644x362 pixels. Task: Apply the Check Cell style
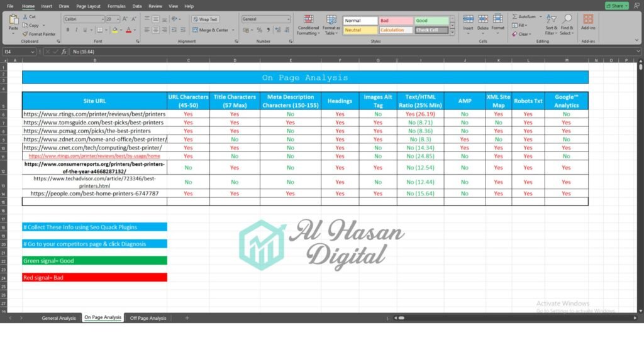click(x=431, y=30)
